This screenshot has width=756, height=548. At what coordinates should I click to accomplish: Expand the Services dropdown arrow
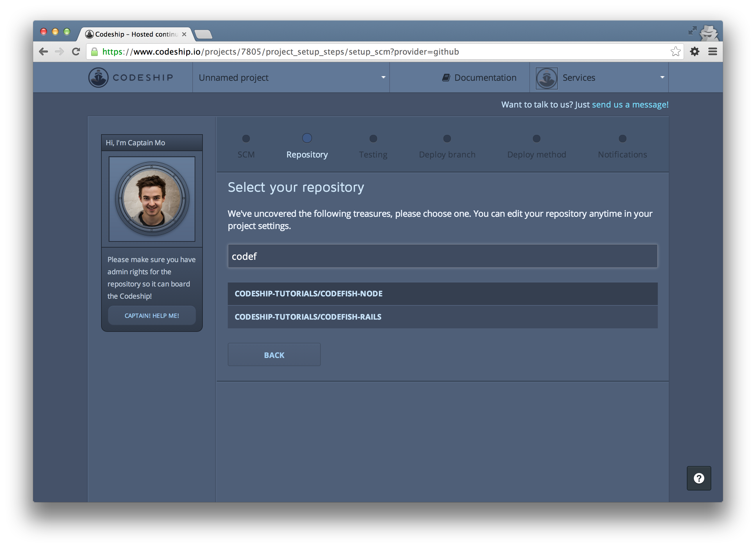click(x=662, y=77)
